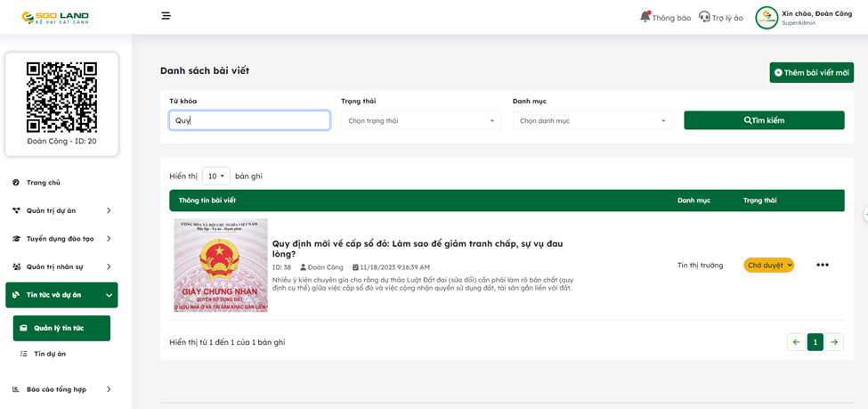This screenshot has width=868, height=409.
Task: Click the Tìm kiếm search button
Action: (x=764, y=120)
